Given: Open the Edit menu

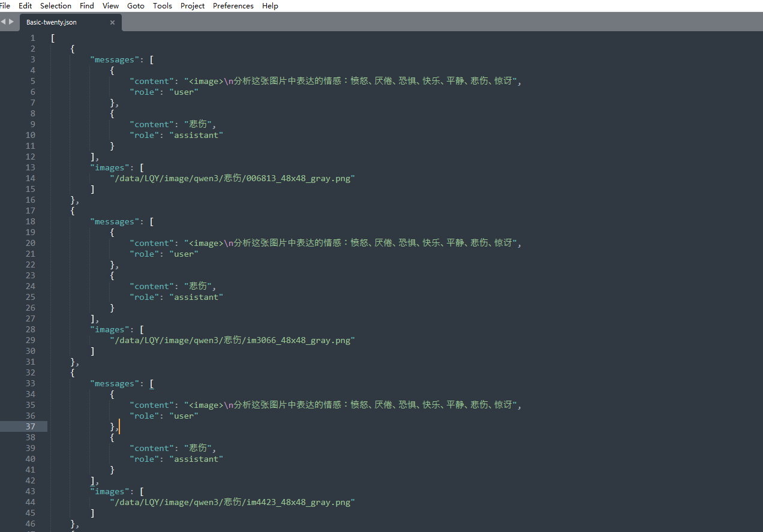Looking at the screenshot, I should [25, 5].
